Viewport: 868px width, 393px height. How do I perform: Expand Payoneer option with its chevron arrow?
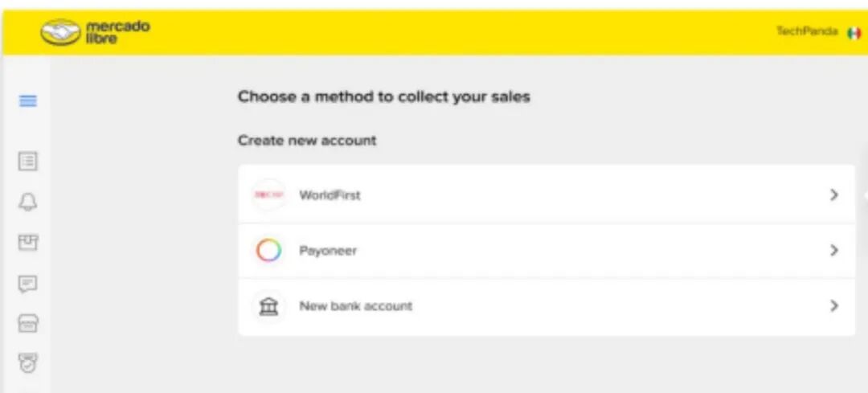[834, 251]
